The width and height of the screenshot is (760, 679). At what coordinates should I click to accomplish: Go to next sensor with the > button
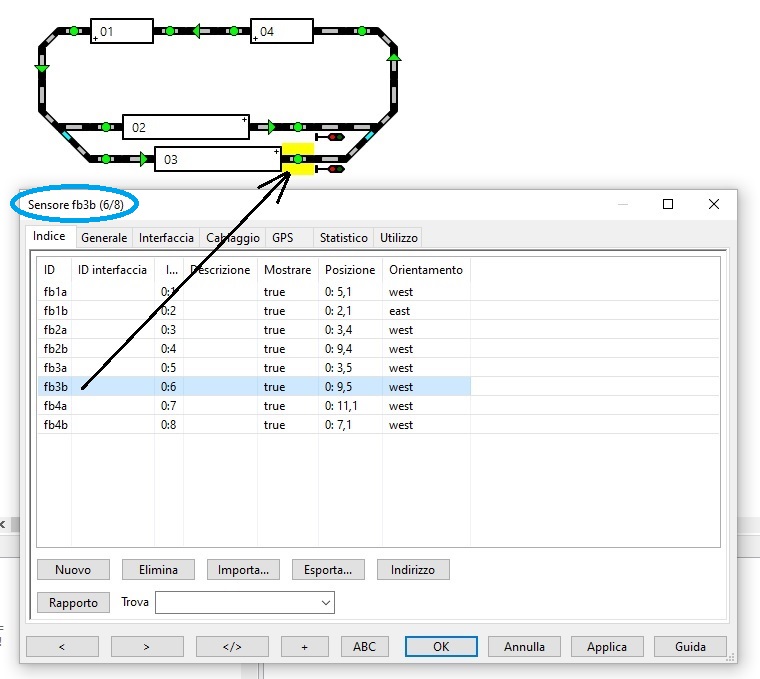[147, 647]
